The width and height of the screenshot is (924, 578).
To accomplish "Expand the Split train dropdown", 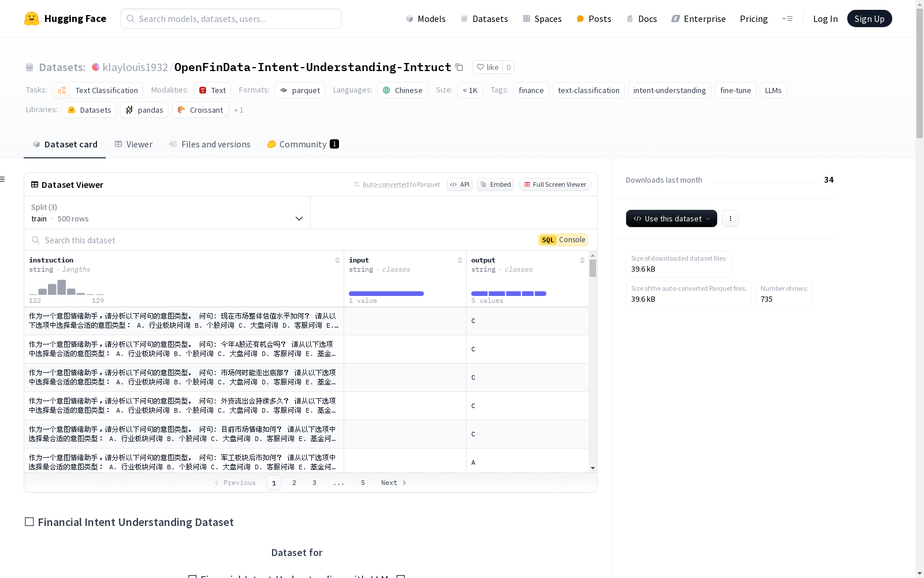I will pyautogui.click(x=167, y=213).
